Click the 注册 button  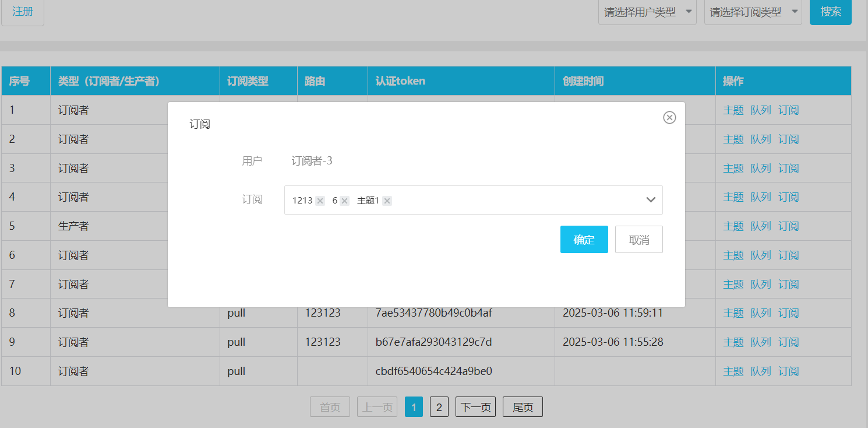click(23, 12)
